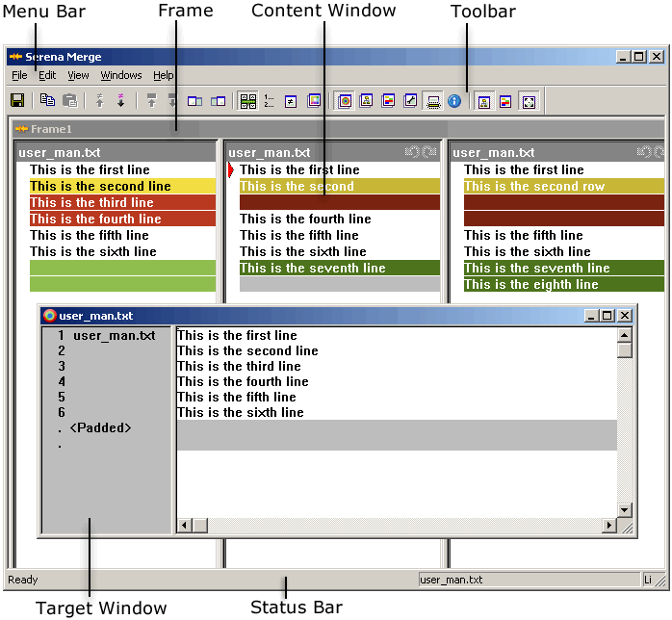Open the Windows menu
Image resolution: width=672 pixels, height=620 pixels.
point(121,75)
